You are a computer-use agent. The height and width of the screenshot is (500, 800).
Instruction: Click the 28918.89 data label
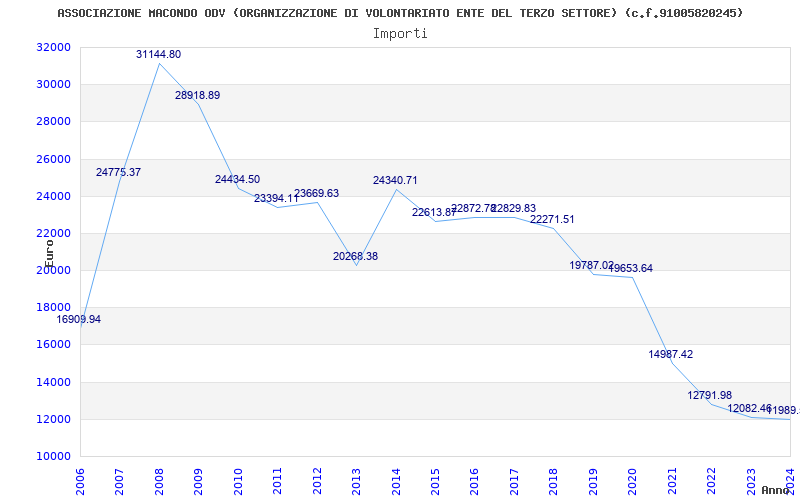click(x=197, y=95)
